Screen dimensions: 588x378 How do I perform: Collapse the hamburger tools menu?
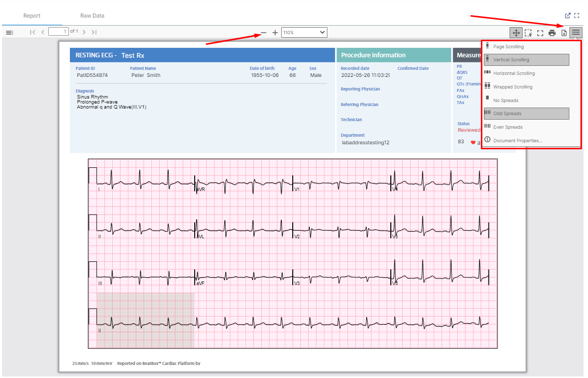tap(575, 33)
